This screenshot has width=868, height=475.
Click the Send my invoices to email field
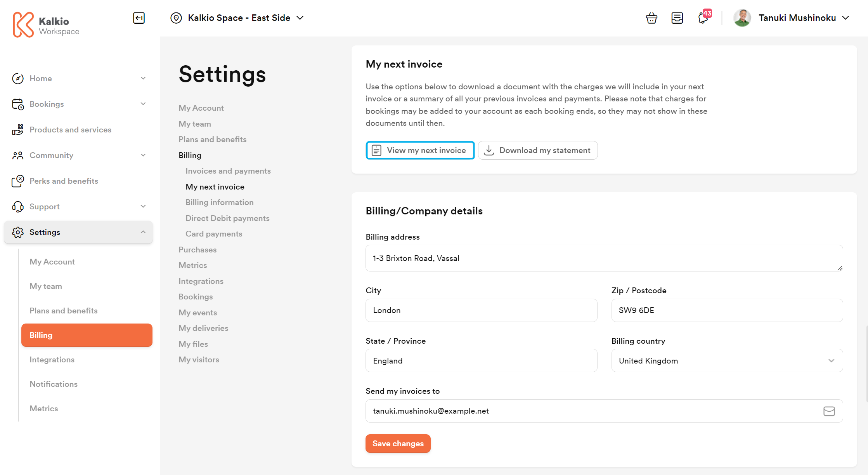[x=604, y=411]
